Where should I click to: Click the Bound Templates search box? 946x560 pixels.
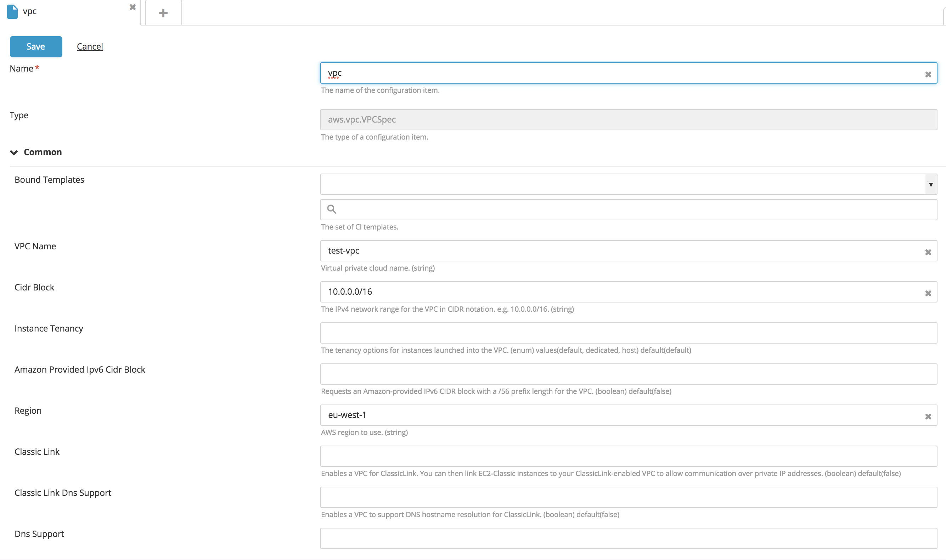click(634, 210)
